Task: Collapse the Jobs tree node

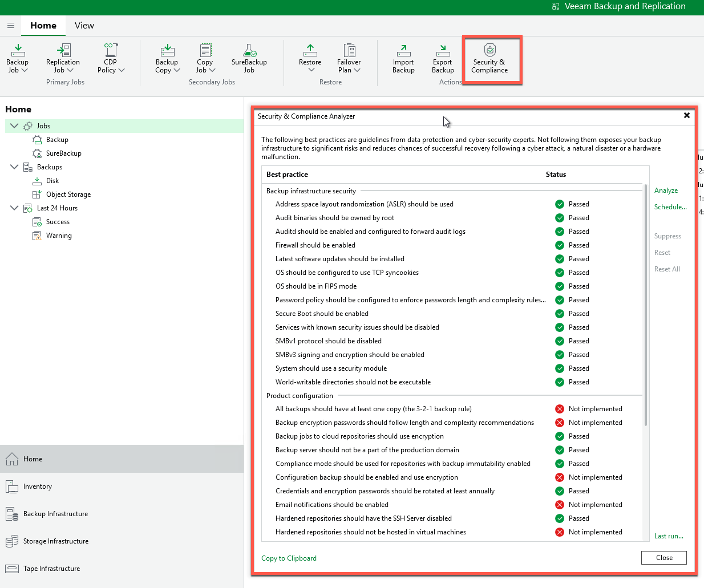Action: [x=14, y=126]
